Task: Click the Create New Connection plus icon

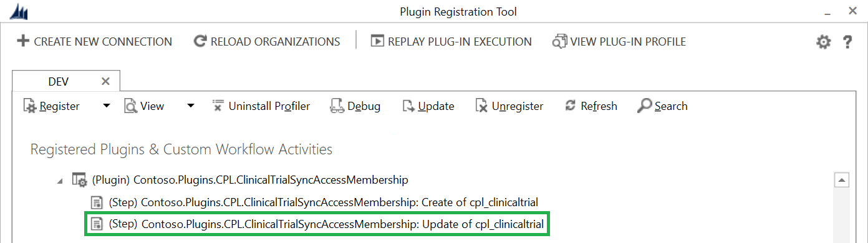Action: click(x=22, y=41)
